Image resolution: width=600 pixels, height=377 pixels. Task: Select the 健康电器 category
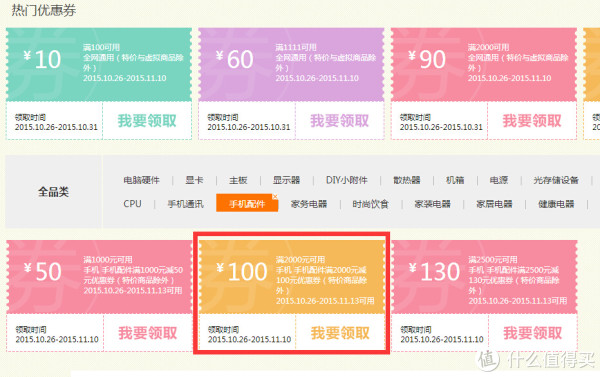coord(556,204)
